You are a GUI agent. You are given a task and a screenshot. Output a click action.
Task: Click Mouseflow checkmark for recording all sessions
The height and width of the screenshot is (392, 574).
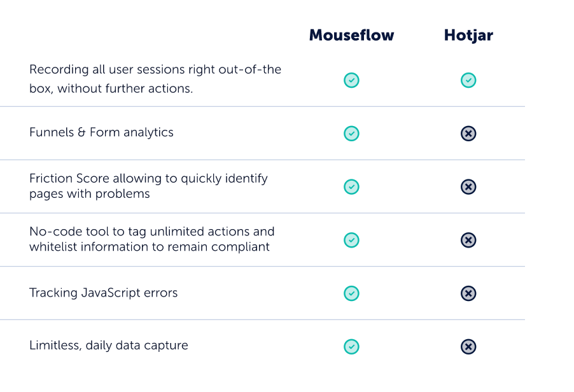(351, 80)
